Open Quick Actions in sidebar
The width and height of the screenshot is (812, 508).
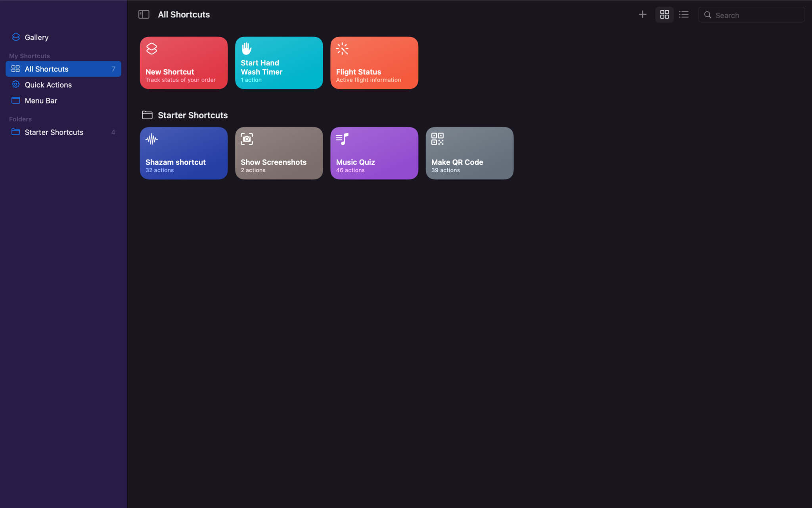click(63, 85)
